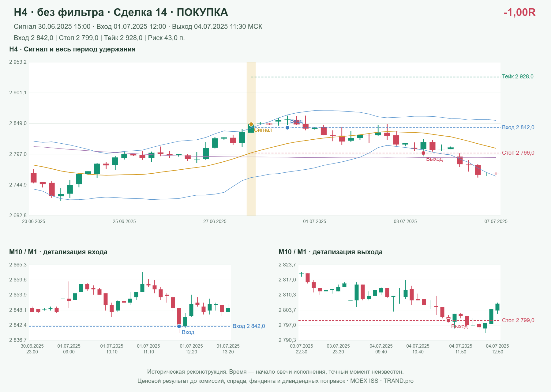Click the title 'H4 · без фильтра · Сделка 14 · ПОКУПКА'
551x392 pixels.
[121, 12]
